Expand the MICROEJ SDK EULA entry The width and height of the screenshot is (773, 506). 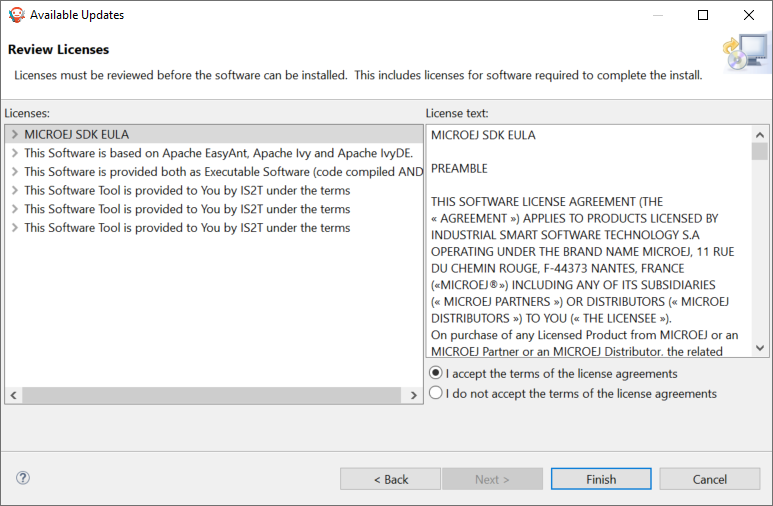tap(14, 134)
